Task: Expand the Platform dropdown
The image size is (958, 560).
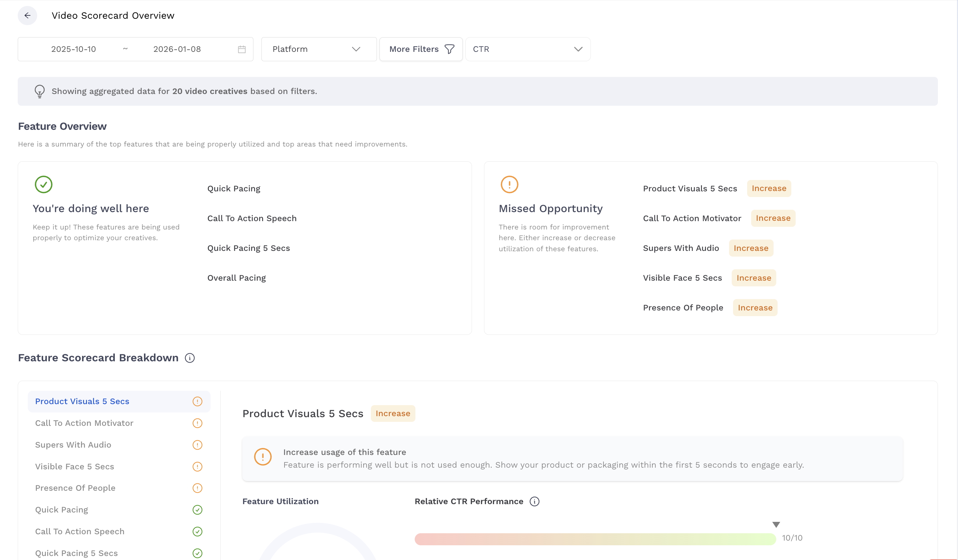Action: [x=319, y=50]
